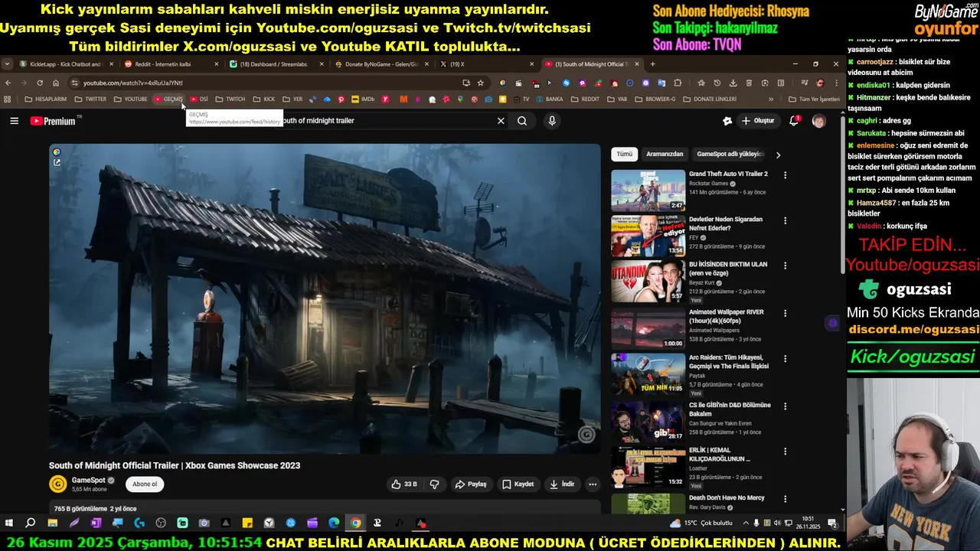
Task: Like the South of Midnight trailer
Action: (404, 484)
